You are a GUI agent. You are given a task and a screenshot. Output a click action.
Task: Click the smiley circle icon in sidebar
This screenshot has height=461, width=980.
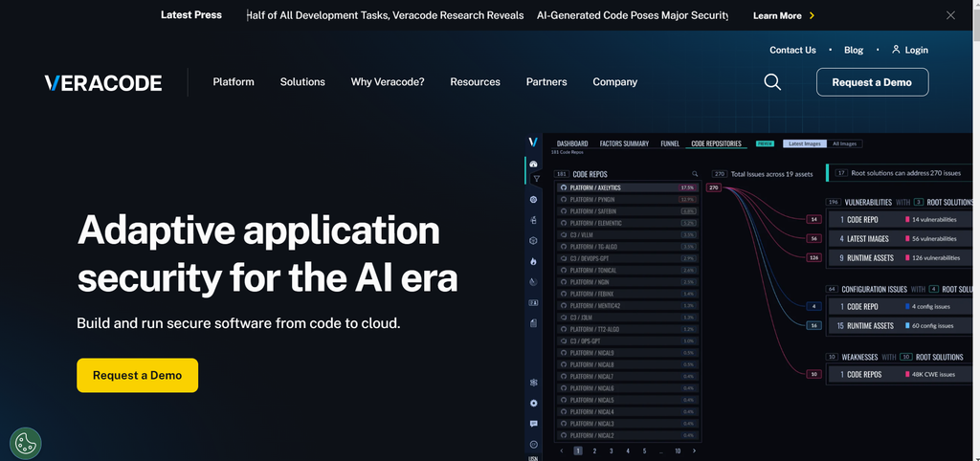(x=533, y=444)
